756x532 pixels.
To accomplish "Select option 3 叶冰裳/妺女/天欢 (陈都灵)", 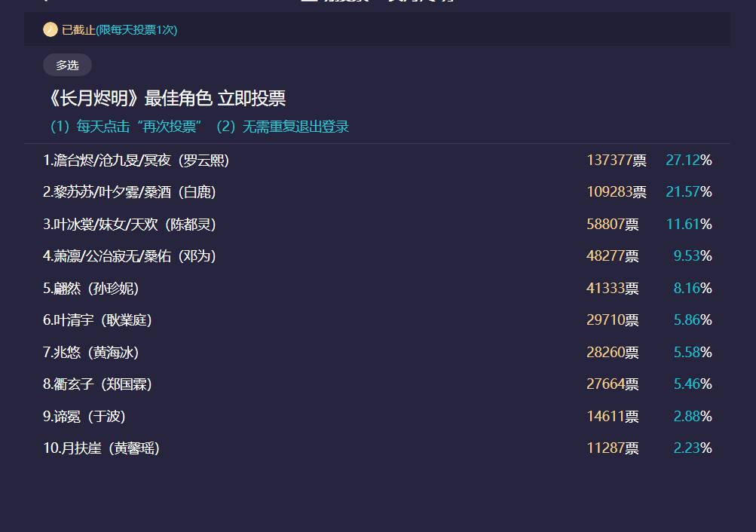I will pos(129,224).
